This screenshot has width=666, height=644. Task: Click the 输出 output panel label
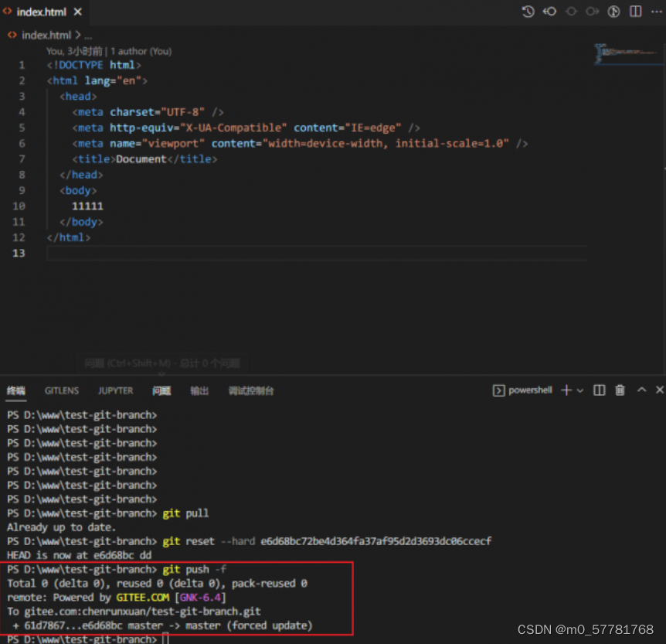coord(199,390)
